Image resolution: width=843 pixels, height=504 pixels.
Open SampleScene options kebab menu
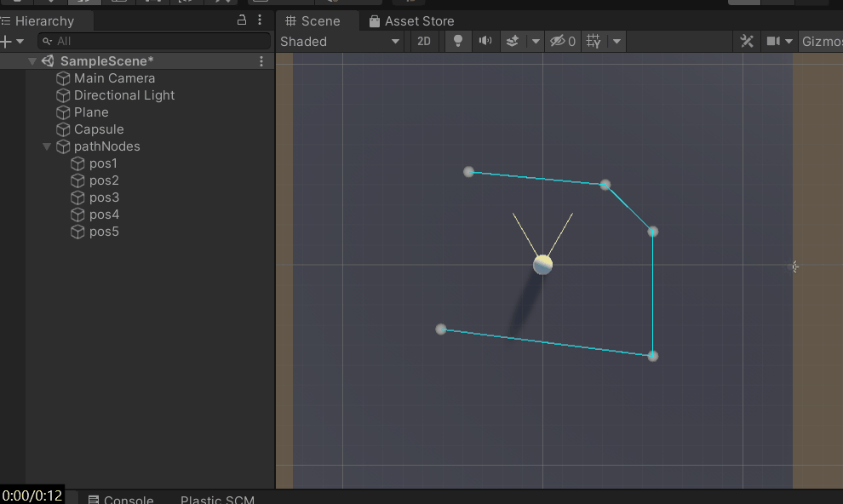pos(261,61)
